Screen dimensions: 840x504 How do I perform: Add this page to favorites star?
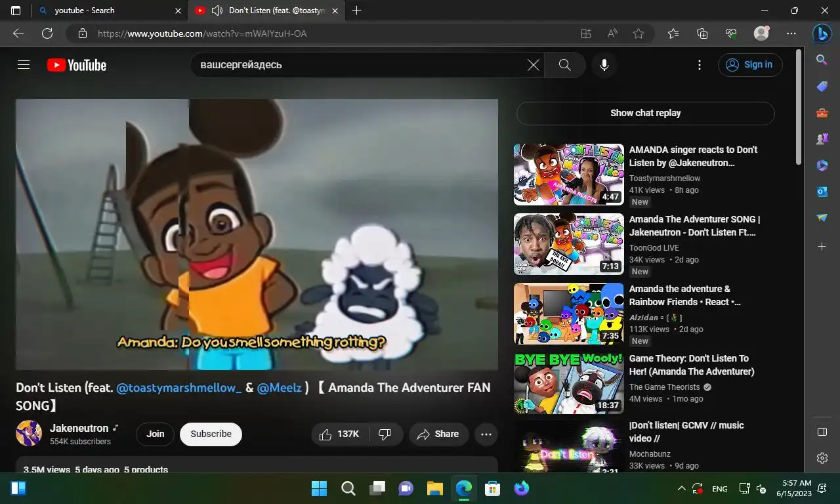tap(639, 33)
